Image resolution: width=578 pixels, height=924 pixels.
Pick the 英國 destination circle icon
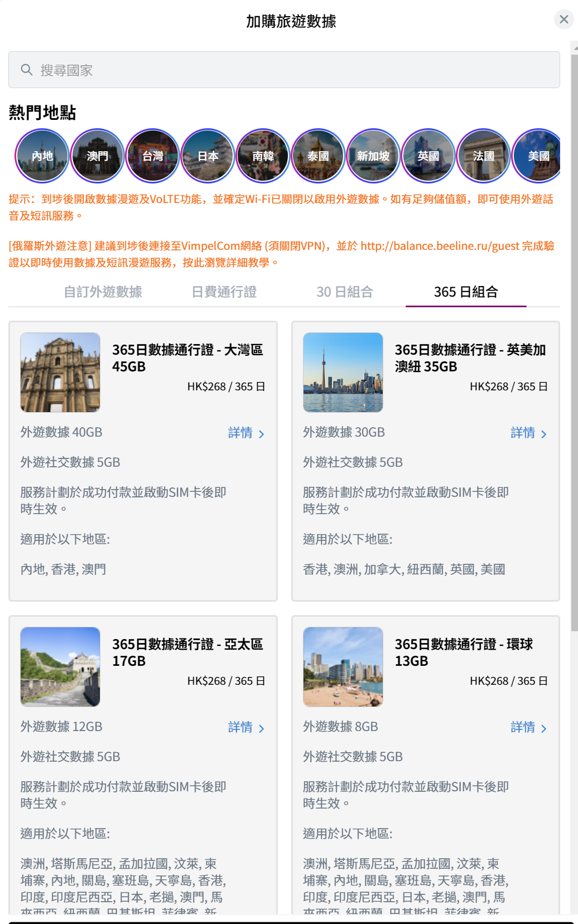pos(428,156)
